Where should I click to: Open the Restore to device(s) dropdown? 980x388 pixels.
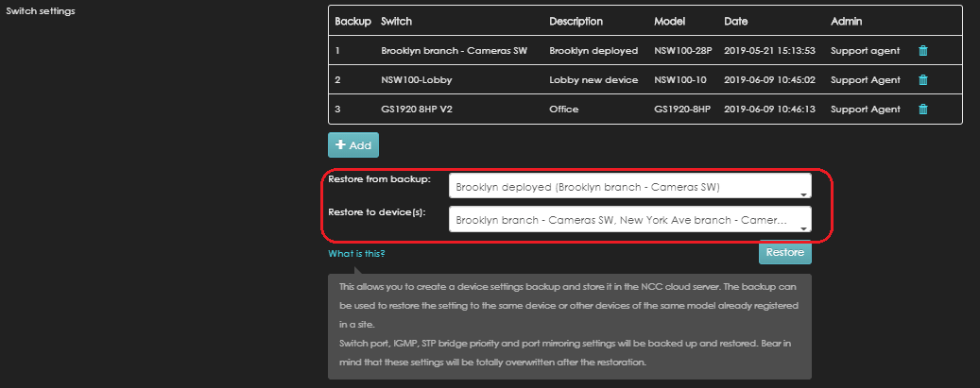pos(630,220)
